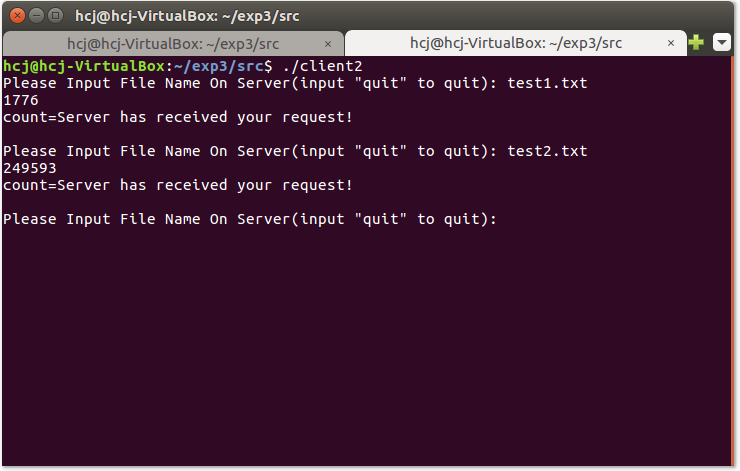Image resolution: width=740 pixels, height=471 pixels.
Task: Click the ./client2 command text
Action: (x=322, y=66)
